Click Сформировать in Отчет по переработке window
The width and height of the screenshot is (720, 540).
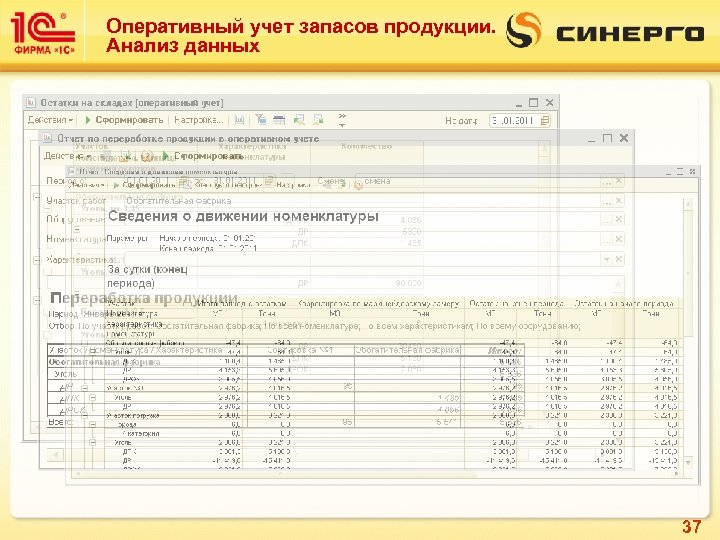coord(203,156)
